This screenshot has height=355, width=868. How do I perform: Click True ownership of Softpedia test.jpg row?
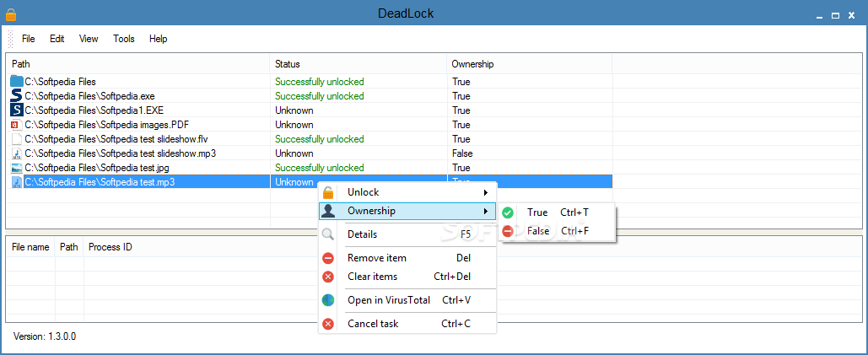461,168
